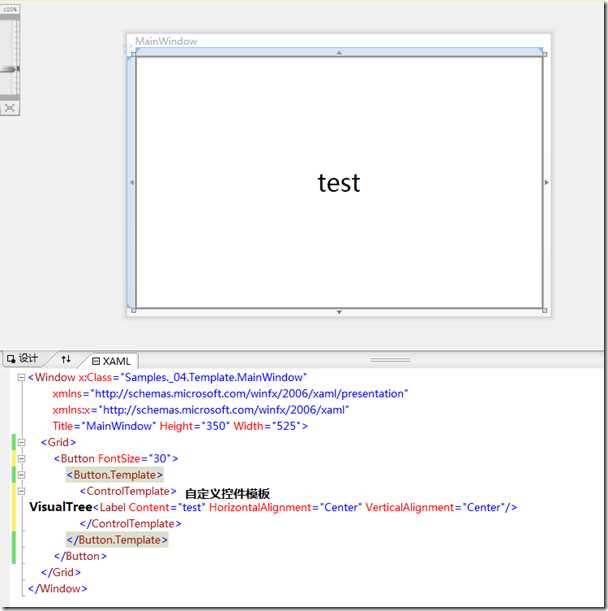Click the FontSize="30" attribute
The height and width of the screenshot is (611, 608).
(135, 459)
